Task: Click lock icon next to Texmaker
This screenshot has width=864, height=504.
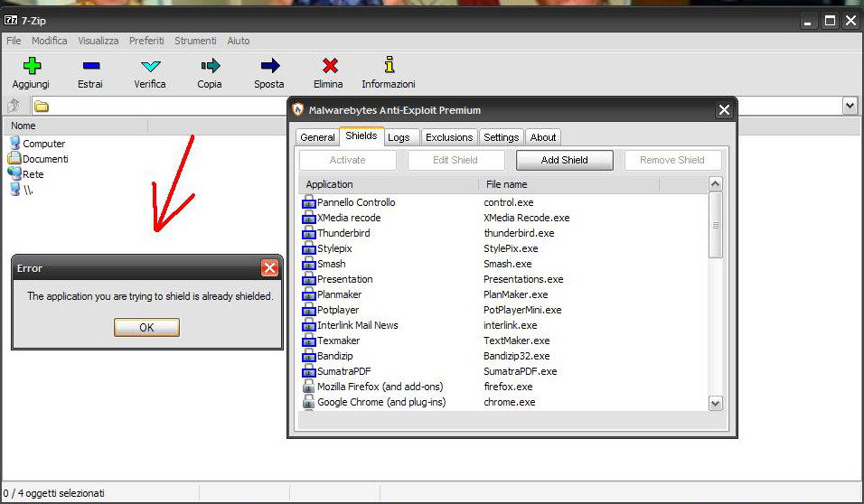Action: click(308, 341)
